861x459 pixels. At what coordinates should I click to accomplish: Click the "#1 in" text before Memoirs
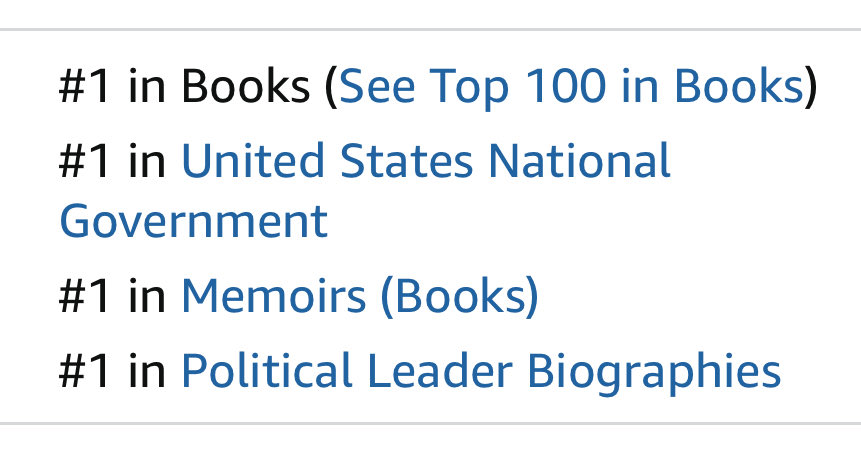[113, 296]
